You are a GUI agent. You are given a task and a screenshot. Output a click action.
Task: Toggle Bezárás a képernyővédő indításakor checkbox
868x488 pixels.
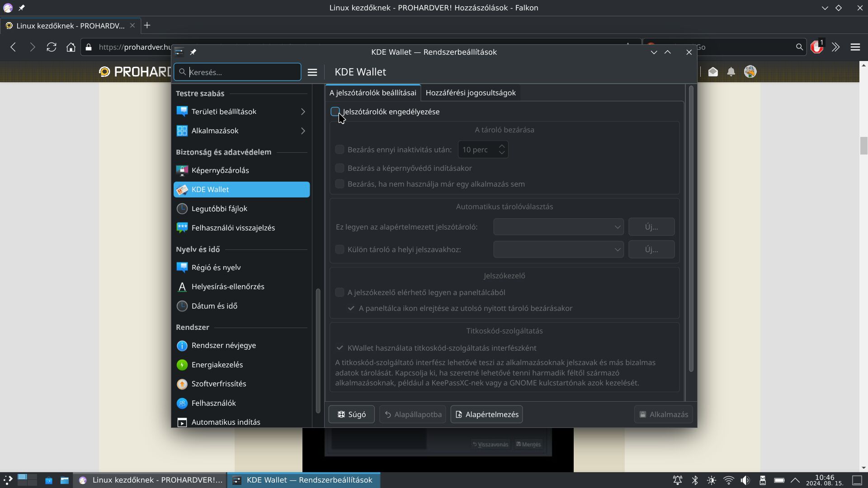[x=340, y=168]
